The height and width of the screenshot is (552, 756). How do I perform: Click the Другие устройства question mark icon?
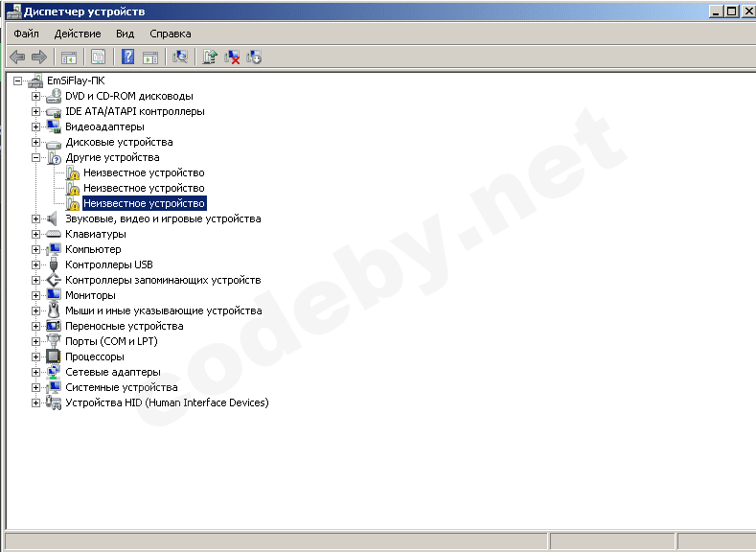tap(54, 157)
